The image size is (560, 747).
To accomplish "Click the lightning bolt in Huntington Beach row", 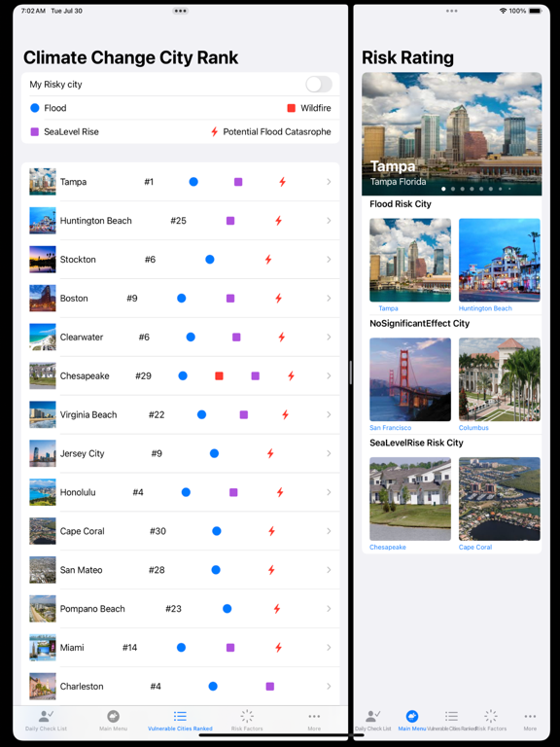I will (x=279, y=221).
